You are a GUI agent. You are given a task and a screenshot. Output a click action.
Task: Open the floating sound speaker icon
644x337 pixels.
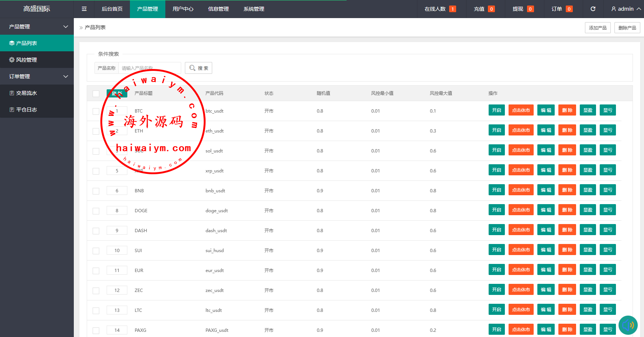coord(628,325)
